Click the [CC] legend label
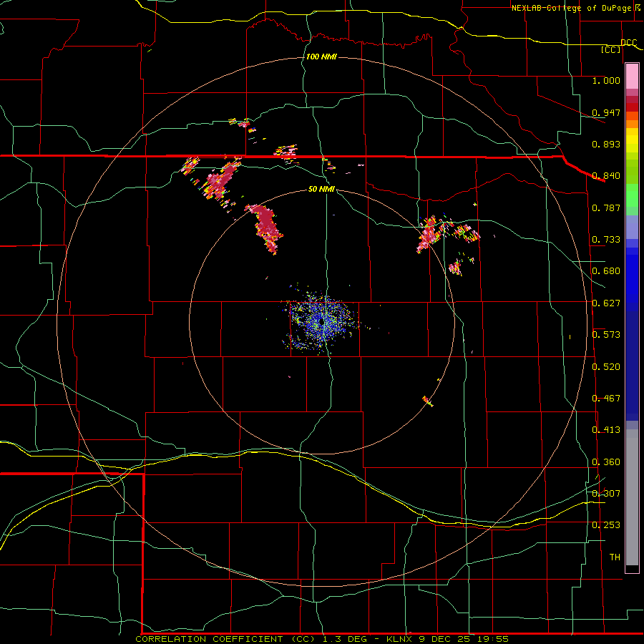This screenshot has width=644, height=644. coord(611,49)
